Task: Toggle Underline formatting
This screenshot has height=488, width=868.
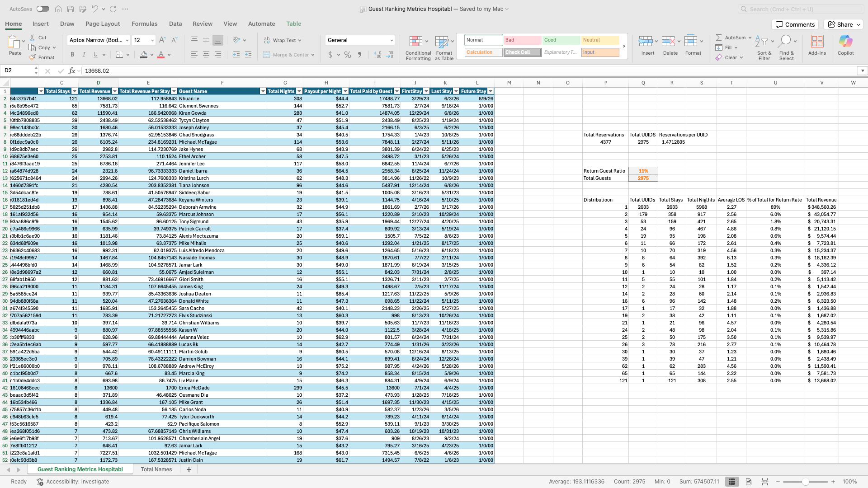Action: pos(95,55)
